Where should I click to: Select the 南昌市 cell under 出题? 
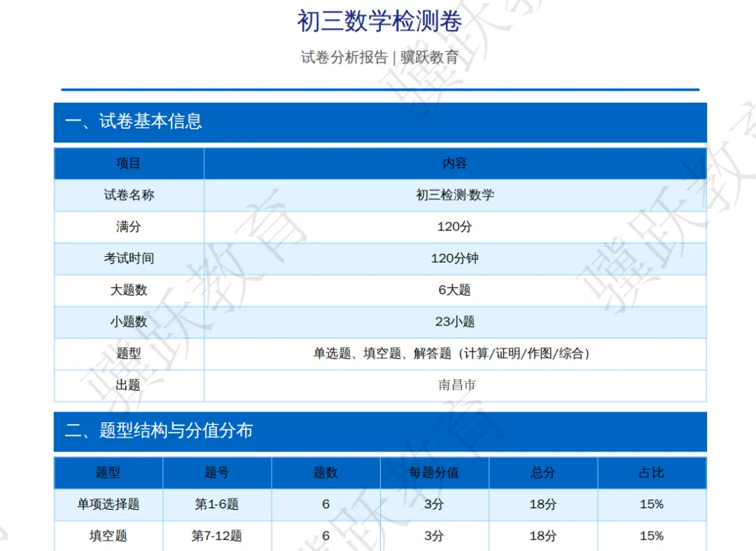tap(454, 386)
